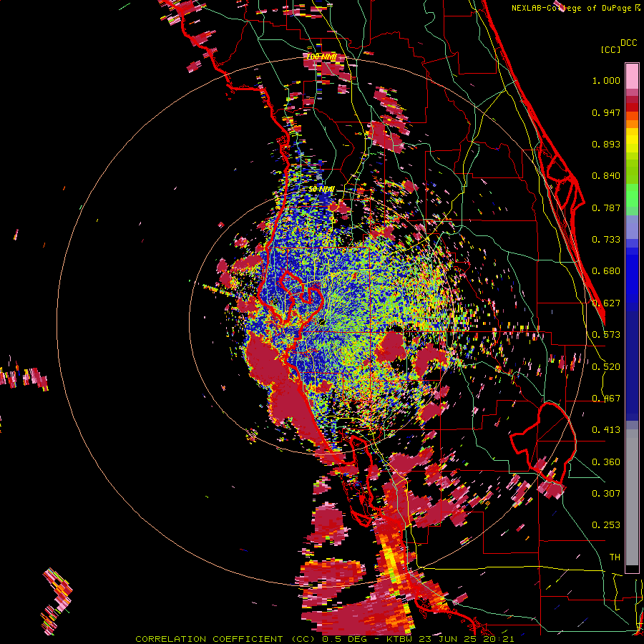Click the 100 NMI range ring label
This screenshot has height=644, width=644.
[x=321, y=57]
